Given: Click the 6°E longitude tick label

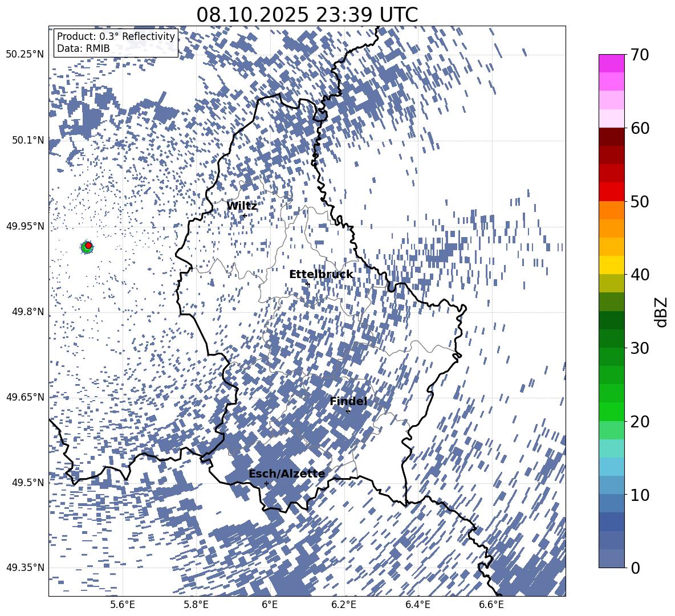Looking at the screenshot, I should [270, 605].
